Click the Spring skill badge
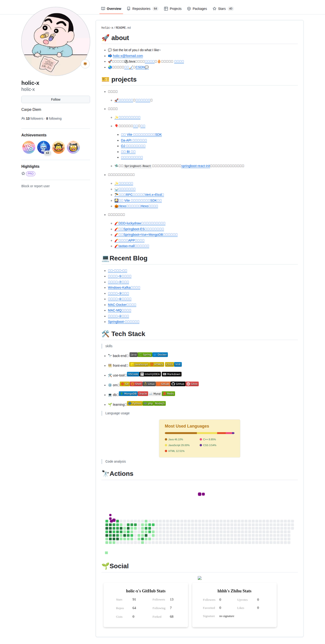 145,355
